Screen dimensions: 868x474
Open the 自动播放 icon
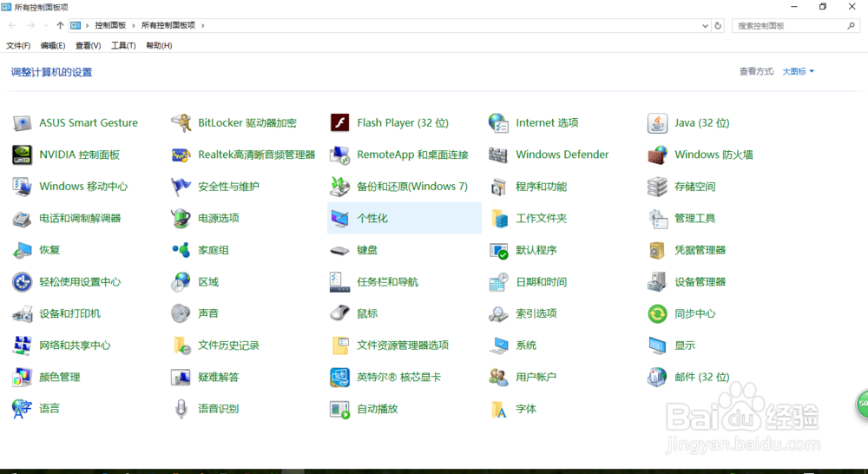tap(339, 409)
